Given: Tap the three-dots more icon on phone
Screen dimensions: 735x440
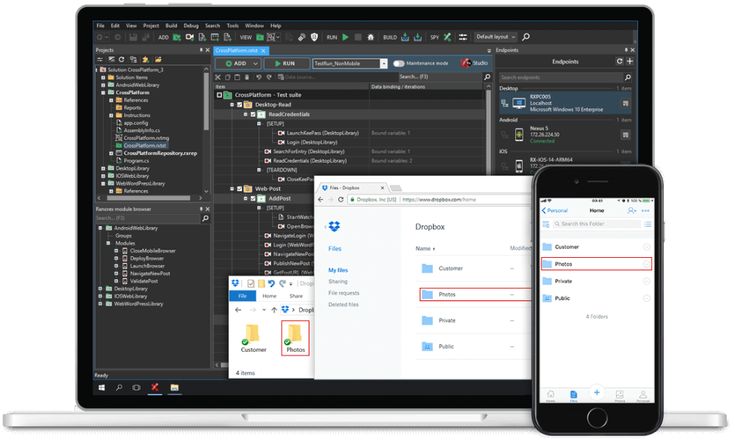Looking at the screenshot, I should click(x=646, y=211).
